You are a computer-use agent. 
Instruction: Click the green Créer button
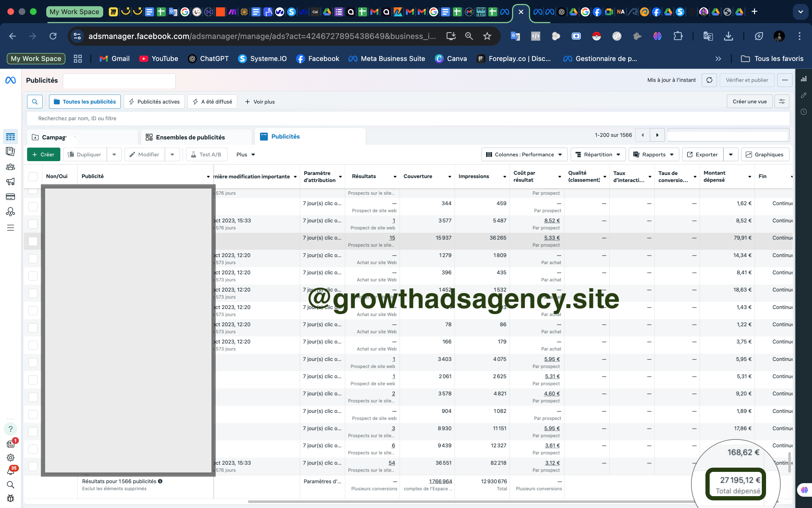[44, 154]
